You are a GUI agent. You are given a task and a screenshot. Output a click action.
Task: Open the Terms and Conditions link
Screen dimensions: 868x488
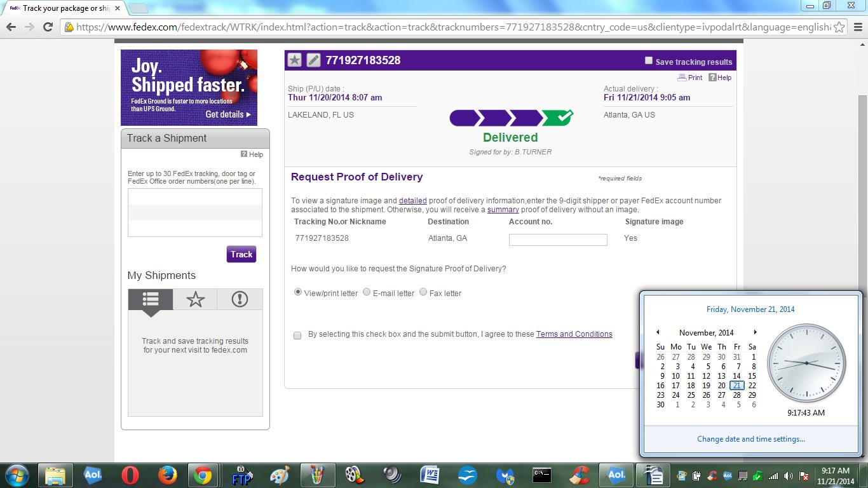[x=574, y=334]
